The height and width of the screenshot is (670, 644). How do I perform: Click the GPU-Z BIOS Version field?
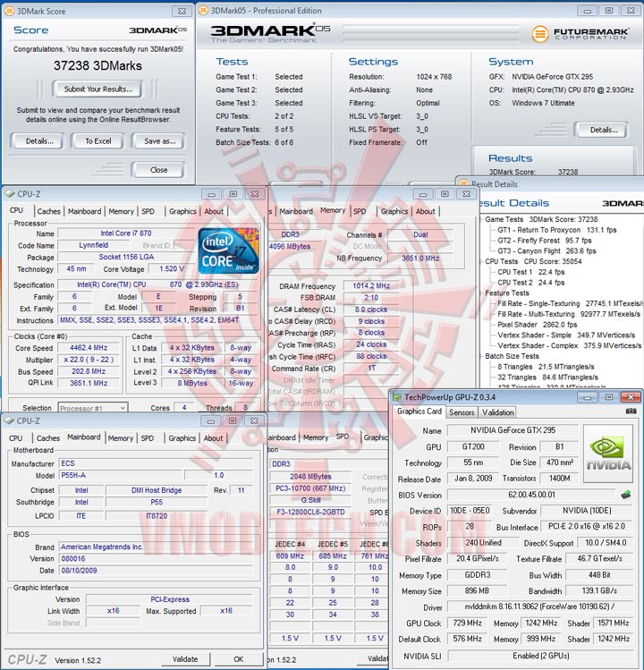click(x=531, y=495)
